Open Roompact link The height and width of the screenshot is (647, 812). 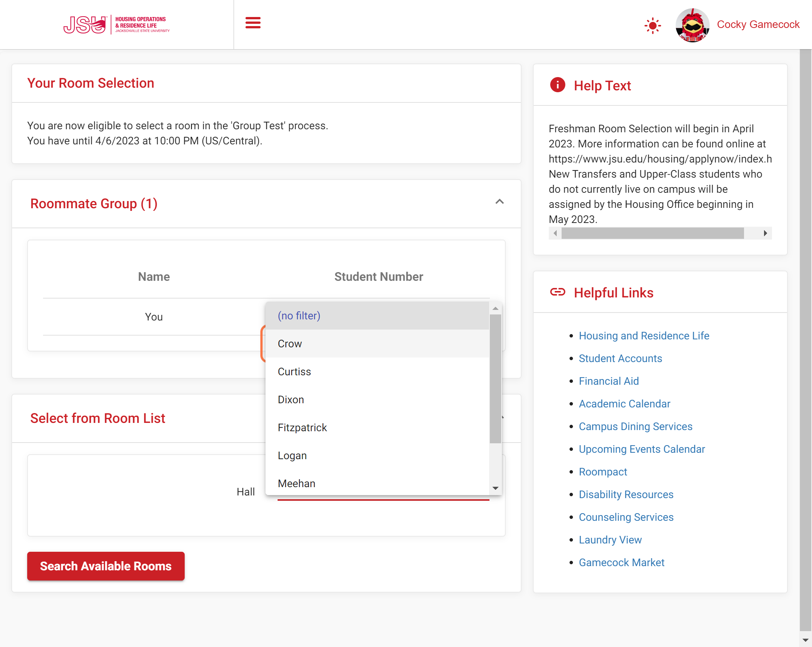click(603, 472)
